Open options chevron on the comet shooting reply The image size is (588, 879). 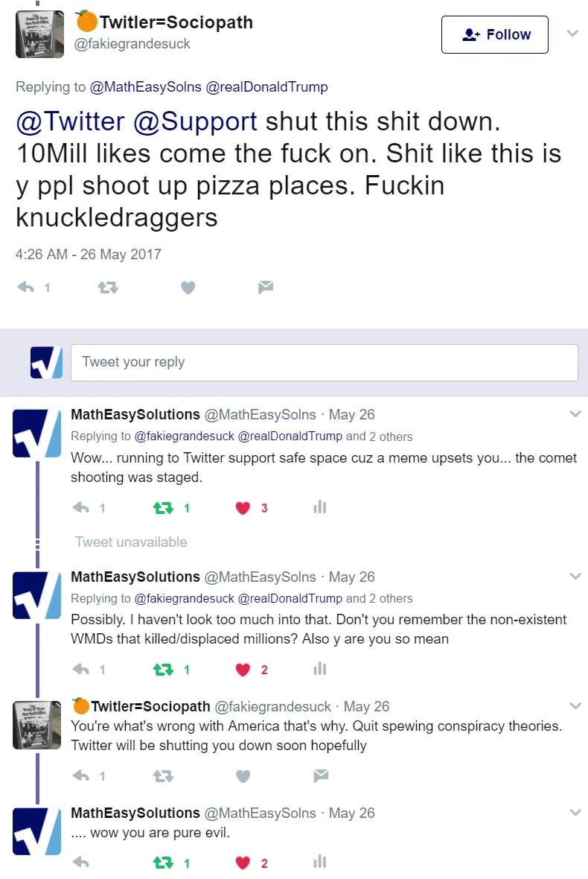pyautogui.click(x=575, y=414)
